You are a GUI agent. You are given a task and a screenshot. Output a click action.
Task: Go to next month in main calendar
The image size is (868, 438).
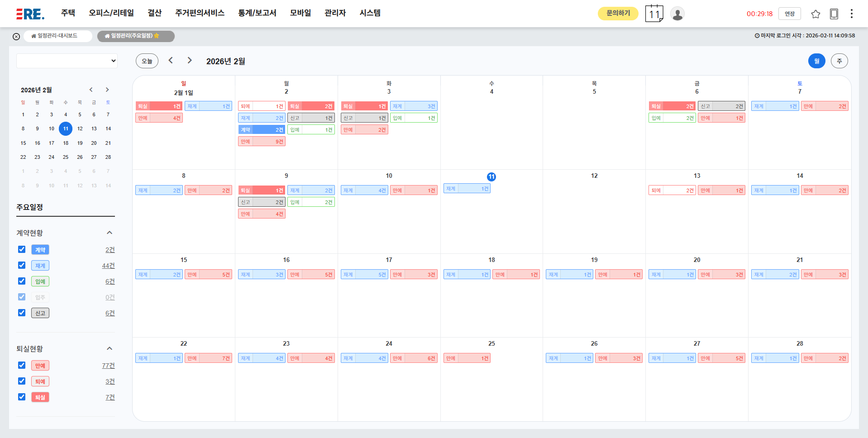point(190,61)
